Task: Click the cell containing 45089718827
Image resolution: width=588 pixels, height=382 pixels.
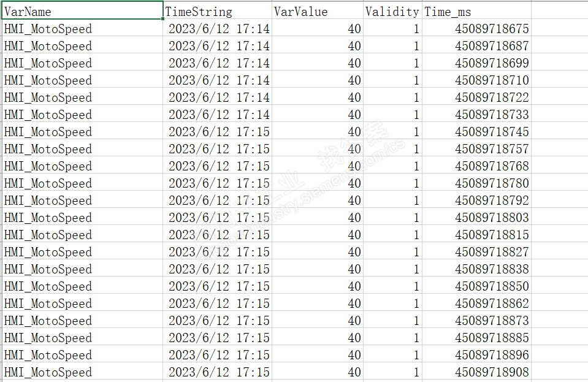Action: pyautogui.click(x=476, y=251)
